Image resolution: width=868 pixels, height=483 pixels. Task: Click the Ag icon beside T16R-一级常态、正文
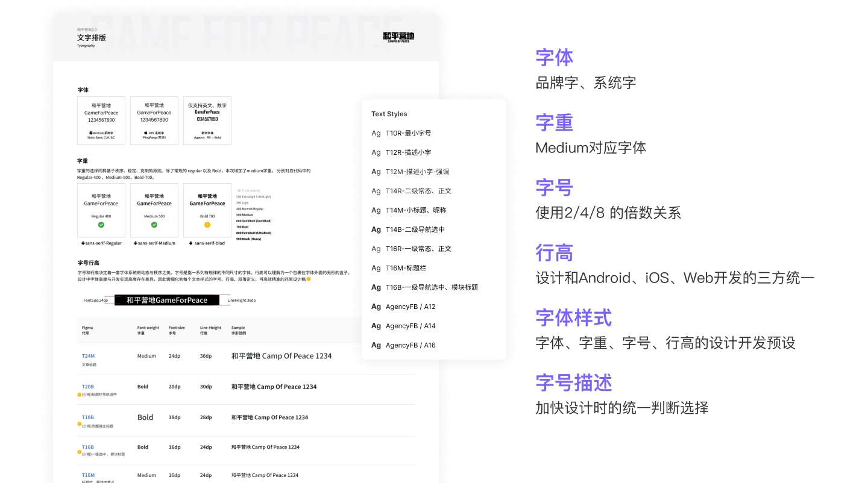[x=376, y=249]
